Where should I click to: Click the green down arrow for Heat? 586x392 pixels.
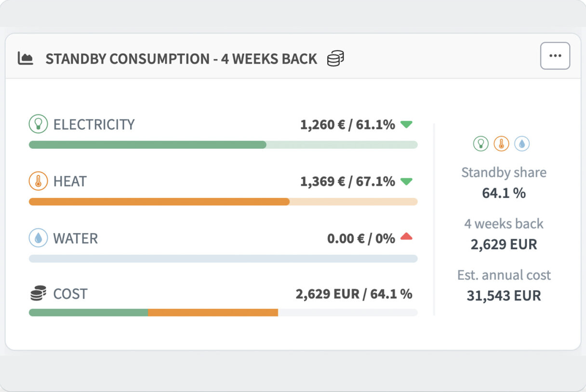pos(406,182)
